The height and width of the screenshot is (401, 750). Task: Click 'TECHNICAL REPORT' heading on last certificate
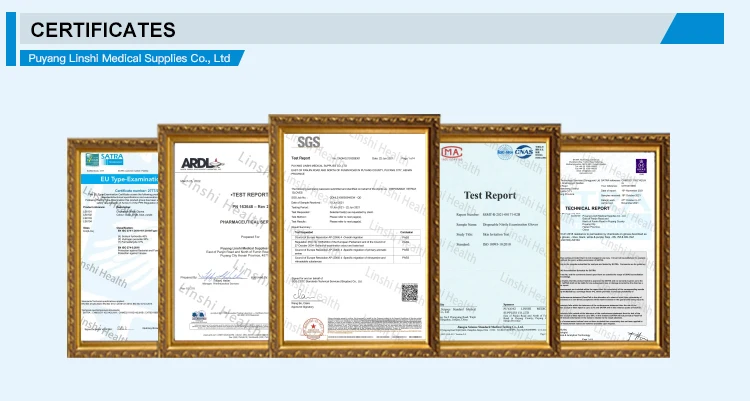[x=587, y=208]
